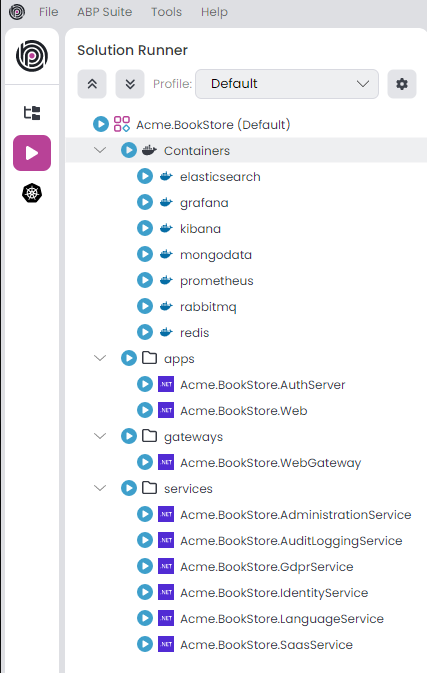Screen dimensions: 427x673
Task: Start the kibana container
Action: coord(145,228)
